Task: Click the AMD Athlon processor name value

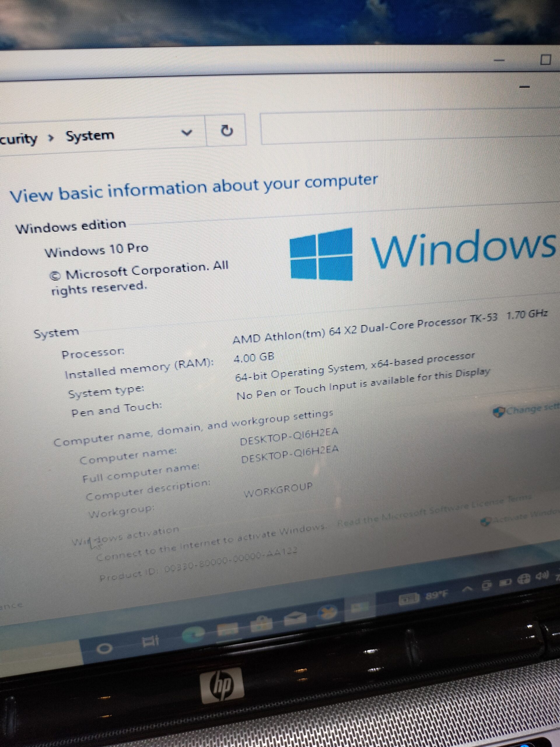Action: pyautogui.click(x=365, y=329)
